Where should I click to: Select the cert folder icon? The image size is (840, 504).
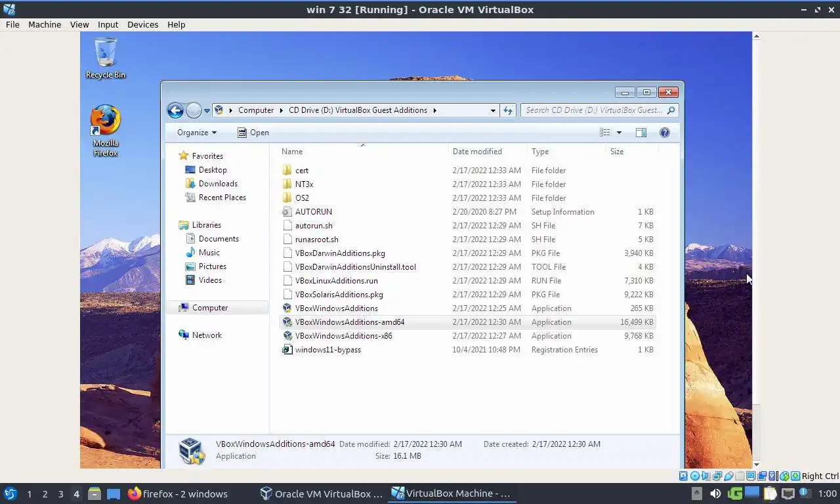(287, 171)
